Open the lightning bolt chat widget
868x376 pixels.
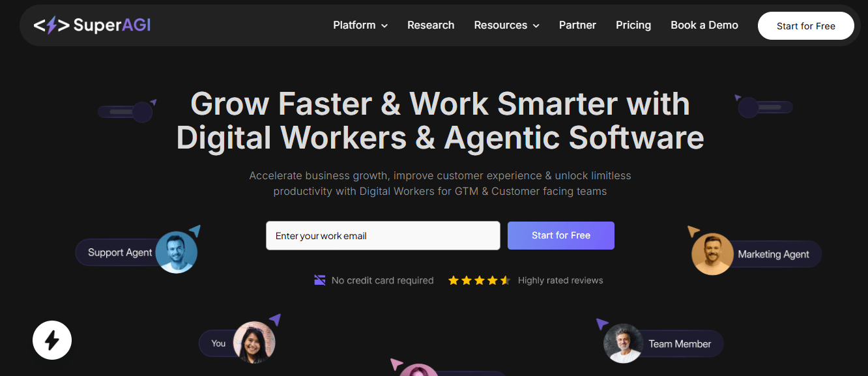[52, 340]
